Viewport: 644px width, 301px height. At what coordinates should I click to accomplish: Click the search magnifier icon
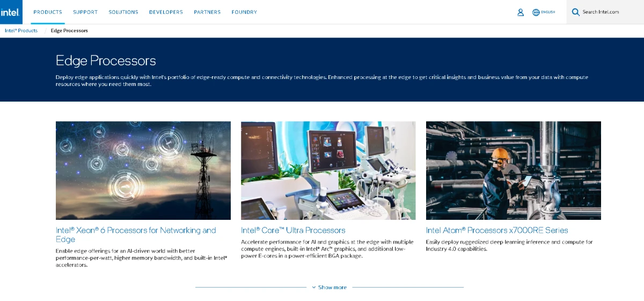[x=575, y=12]
